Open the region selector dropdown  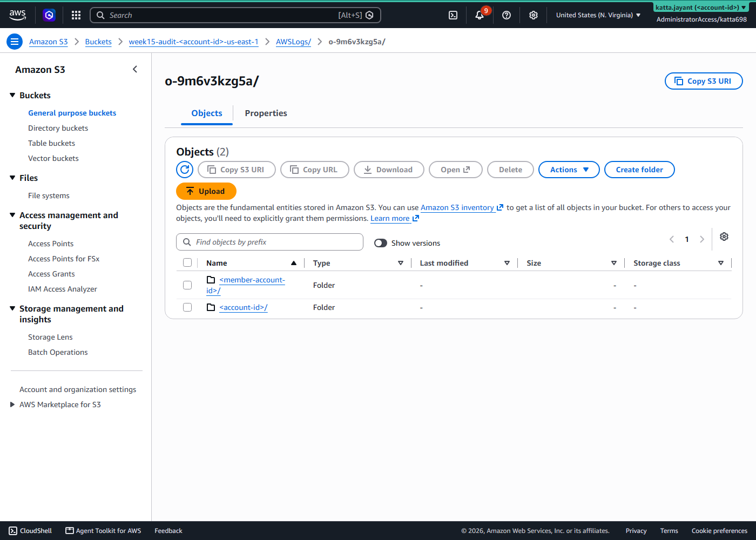pyautogui.click(x=598, y=15)
